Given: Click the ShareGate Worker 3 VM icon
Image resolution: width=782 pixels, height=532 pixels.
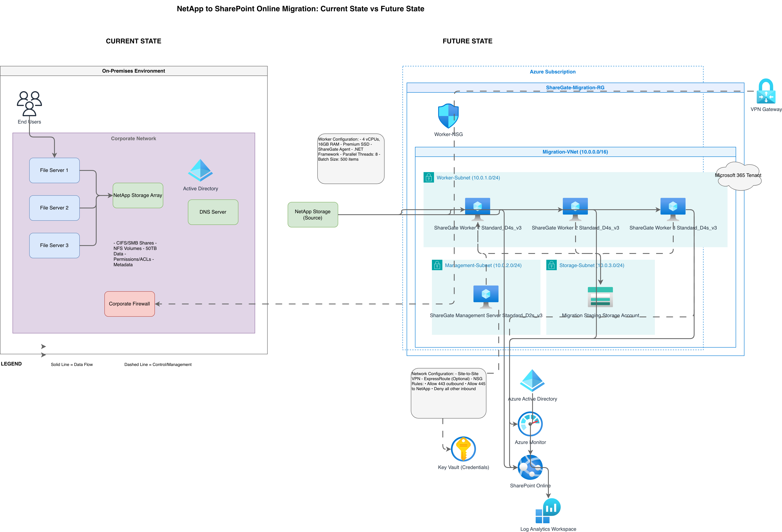Looking at the screenshot, I should [673, 209].
